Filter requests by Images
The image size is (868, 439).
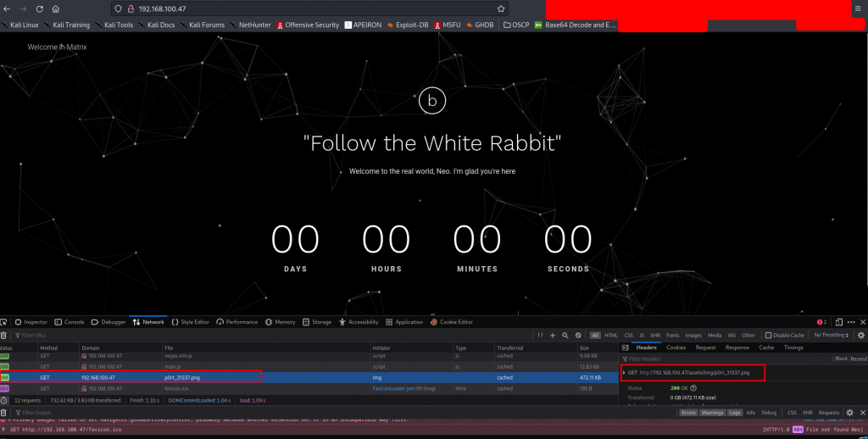click(x=693, y=335)
